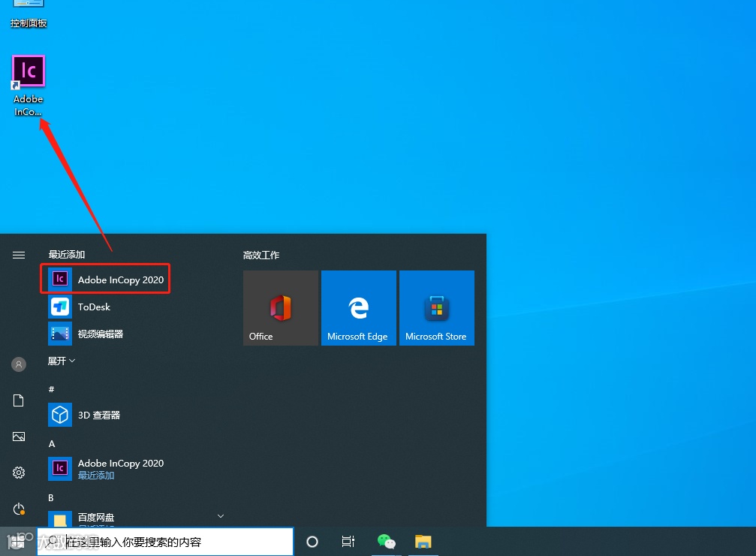756x556 pixels.
Task: Open the user account icon in Start sidebar
Action: (x=19, y=364)
